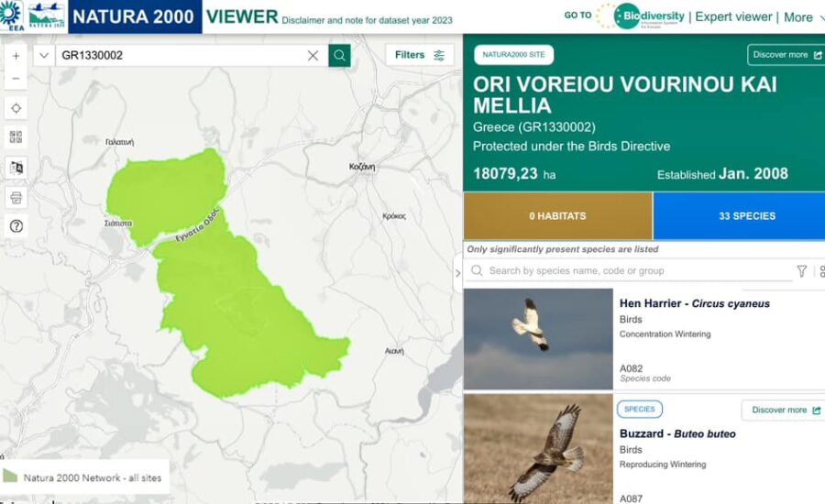Zoom out on the map
Screen dimensions: 825x504
(16, 79)
